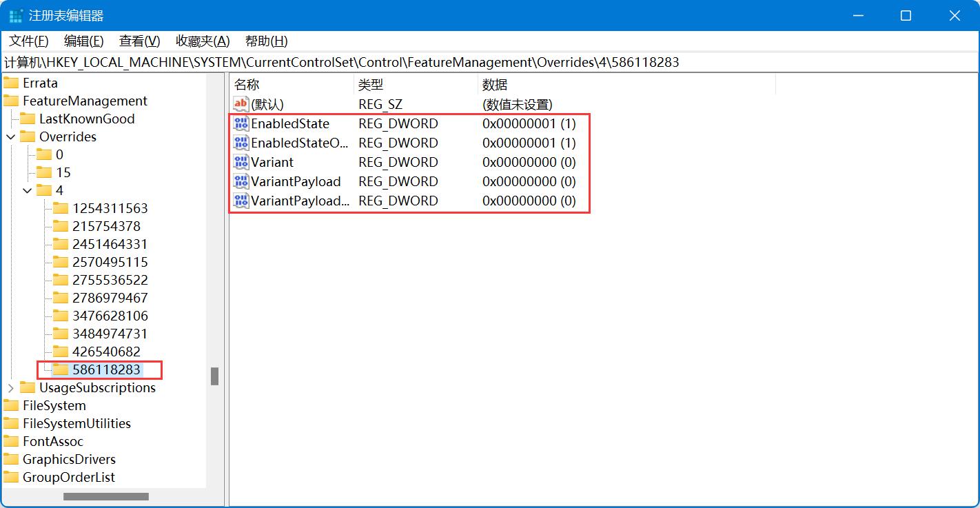Select the 586118283 registry key
Screen dimensions: 980x508
pos(107,369)
